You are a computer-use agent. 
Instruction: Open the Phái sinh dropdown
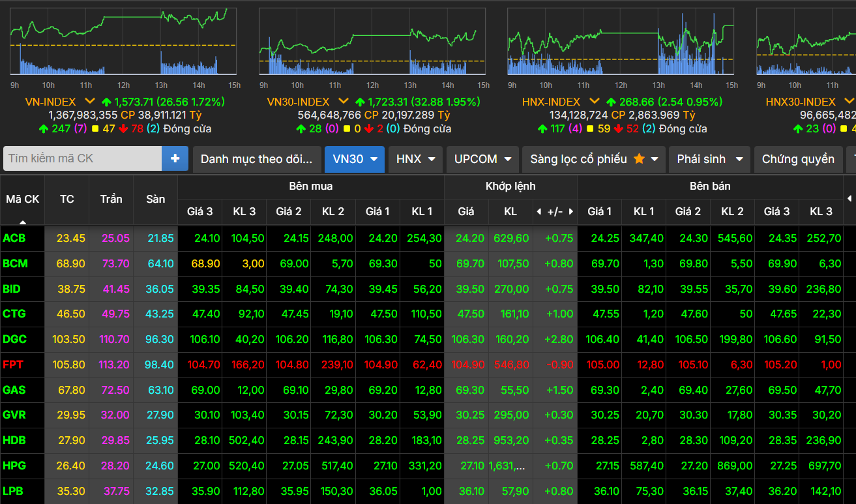pyautogui.click(x=739, y=159)
